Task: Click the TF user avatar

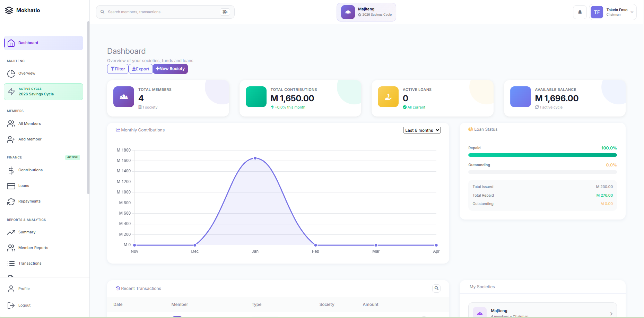Action: (x=597, y=12)
